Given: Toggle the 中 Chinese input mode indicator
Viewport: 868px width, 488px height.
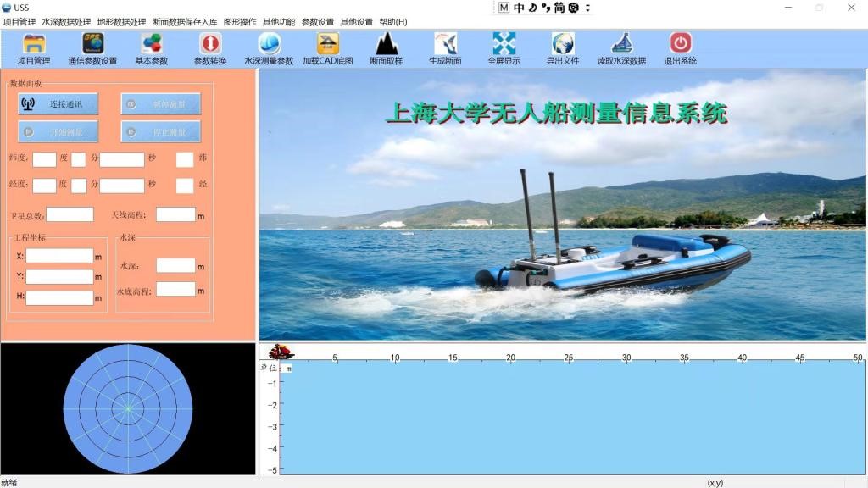Looking at the screenshot, I should (519, 8).
